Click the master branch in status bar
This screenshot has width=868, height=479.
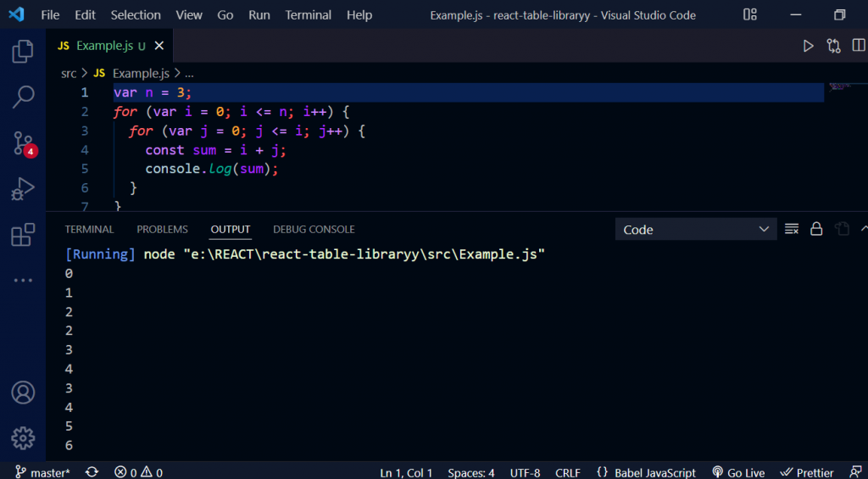[43, 472]
